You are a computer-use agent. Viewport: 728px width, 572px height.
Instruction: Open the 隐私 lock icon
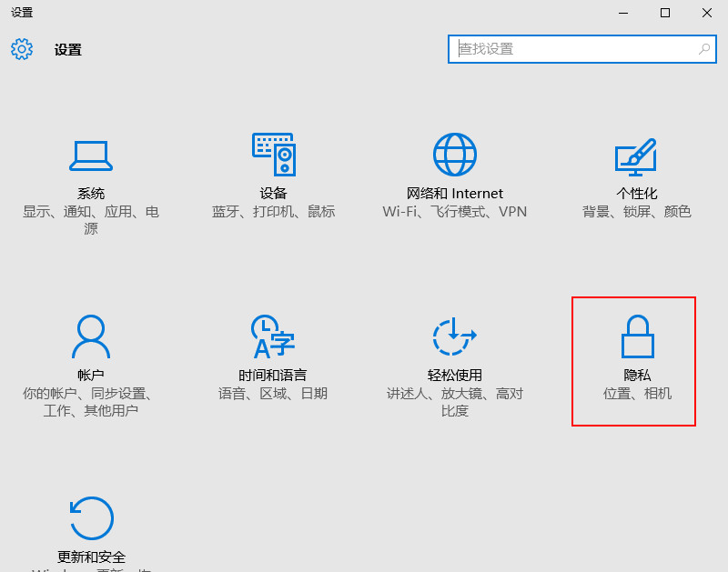point(638,336)
